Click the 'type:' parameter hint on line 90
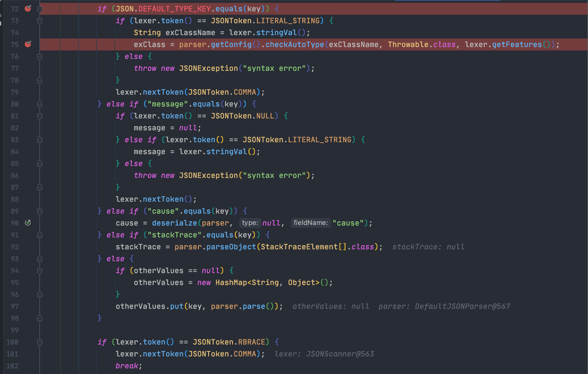The height and width of the screenshot is (374, 588). pos(250,223)
